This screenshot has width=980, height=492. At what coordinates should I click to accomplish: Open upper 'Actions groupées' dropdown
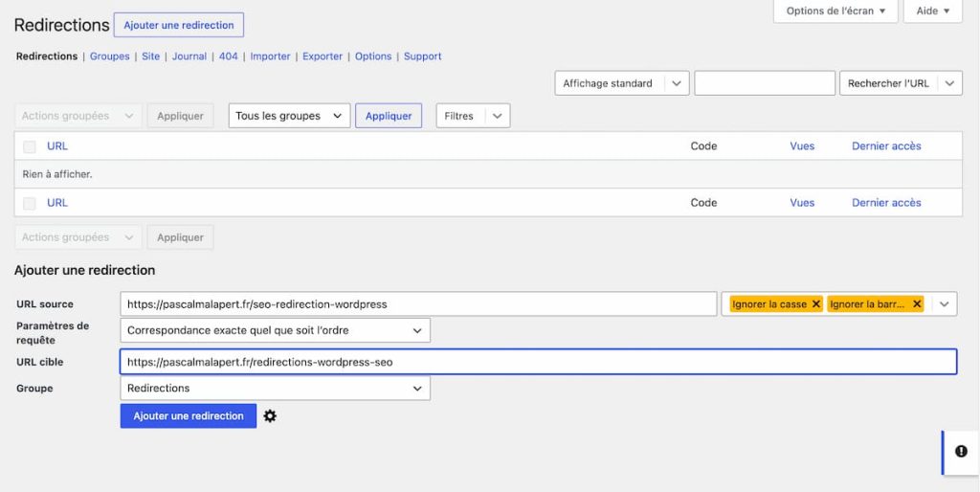point(78,116)
